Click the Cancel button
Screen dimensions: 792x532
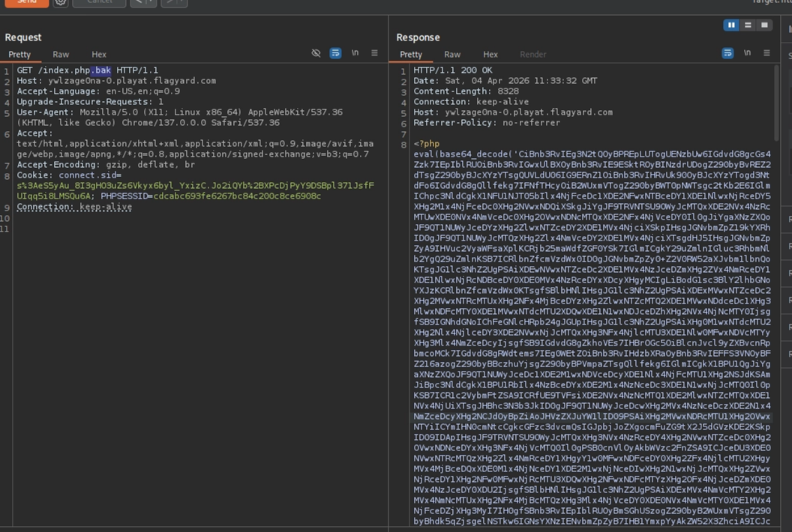99,2
